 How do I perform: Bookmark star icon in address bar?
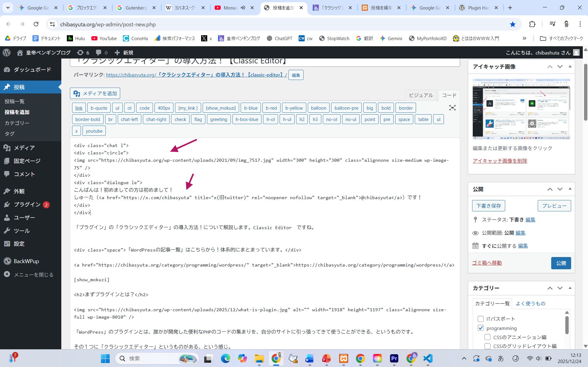point(513,24)
